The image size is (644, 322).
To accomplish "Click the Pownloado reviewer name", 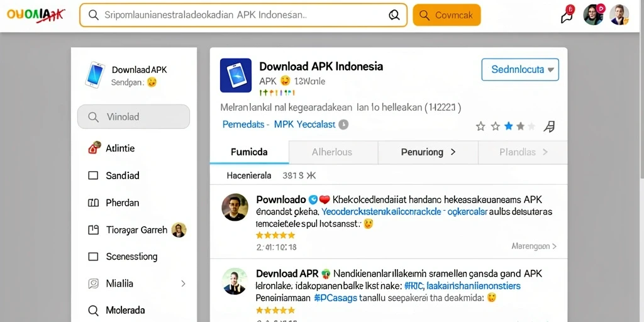I will (281, 200).
